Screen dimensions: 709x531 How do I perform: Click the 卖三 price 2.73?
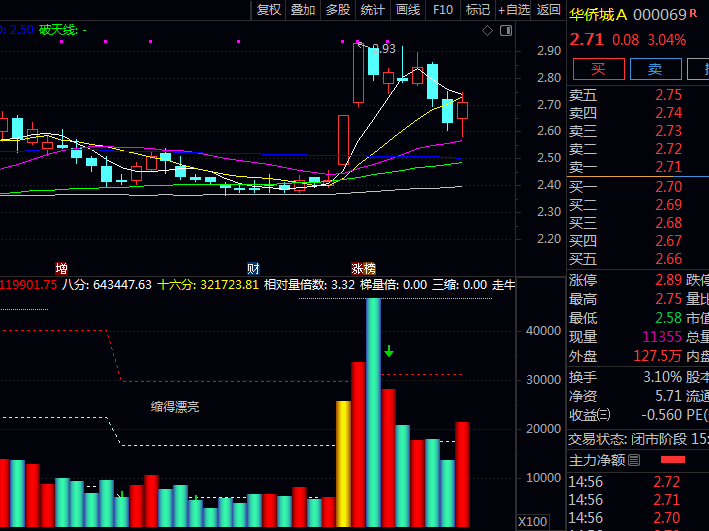[668, 131]
